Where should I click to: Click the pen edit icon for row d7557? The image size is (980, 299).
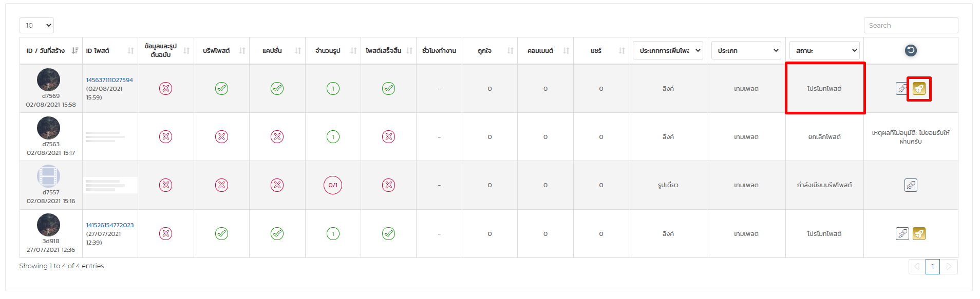911,185
